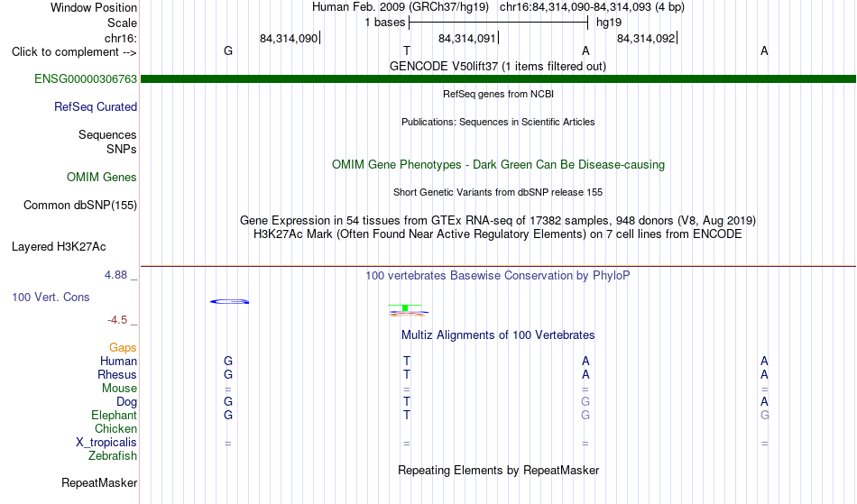Image resolution: width=857 pixels, height=504 pixels.
Task: Click 'RefSeq genes from NCBI' track title
Action: (x=499, y=94)
